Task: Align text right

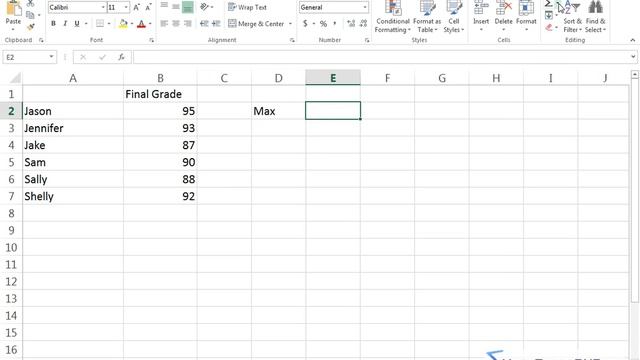Action: [188, 24]
